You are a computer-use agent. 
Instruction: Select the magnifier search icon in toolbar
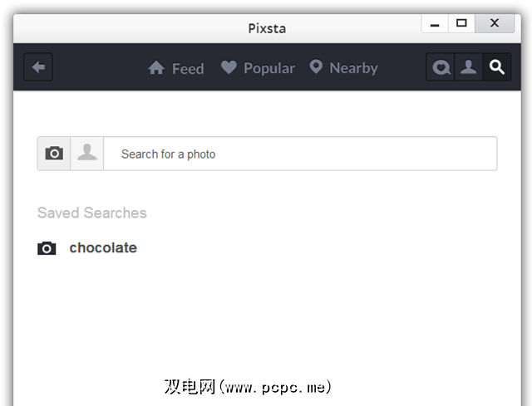497,67
